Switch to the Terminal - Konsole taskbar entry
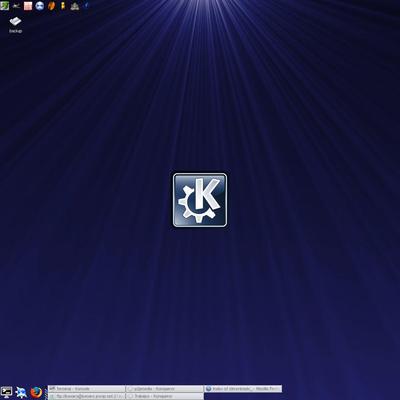Image resolution: width=400 pixels, height=400 pixels. [x=87, y=389]
